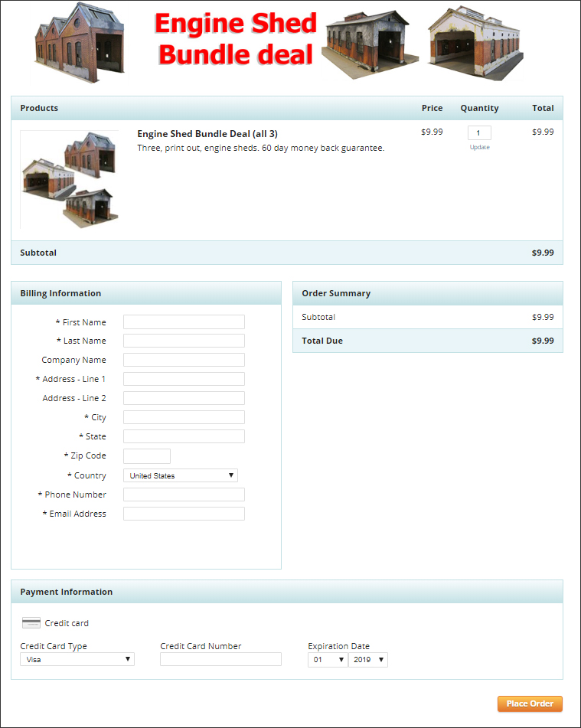Open the expiration month dropdown
Image resolution: width=581 pixels, height=728 pixels.
coord(328,659)
